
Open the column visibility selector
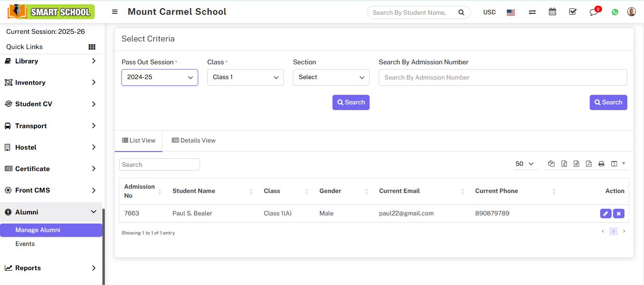click(617, 164)
